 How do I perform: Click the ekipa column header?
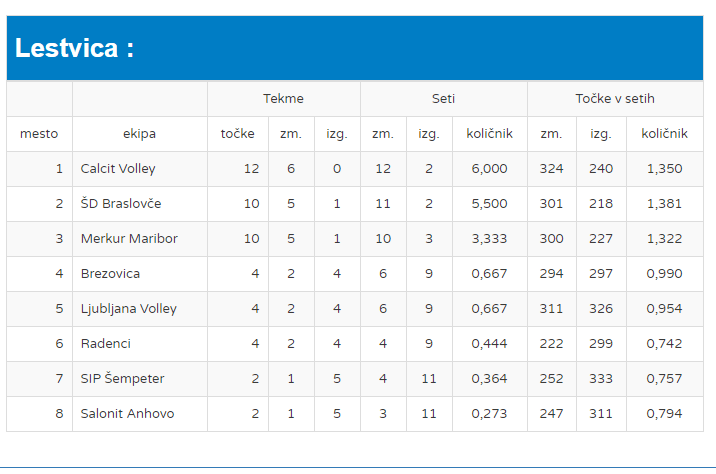139,133
